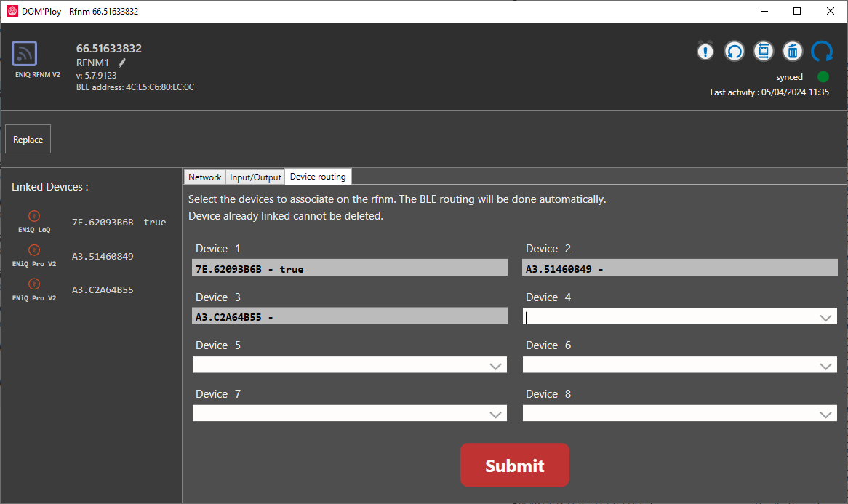Click the green synced status indicator

[823, 77]
